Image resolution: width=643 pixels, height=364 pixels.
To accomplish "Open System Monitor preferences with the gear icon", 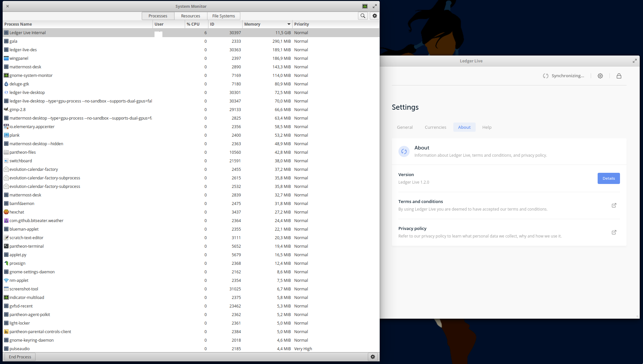I will click(x=374, y=15).
